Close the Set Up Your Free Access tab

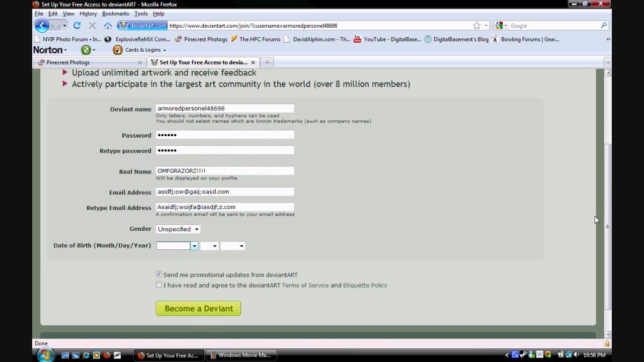(253, 62)
